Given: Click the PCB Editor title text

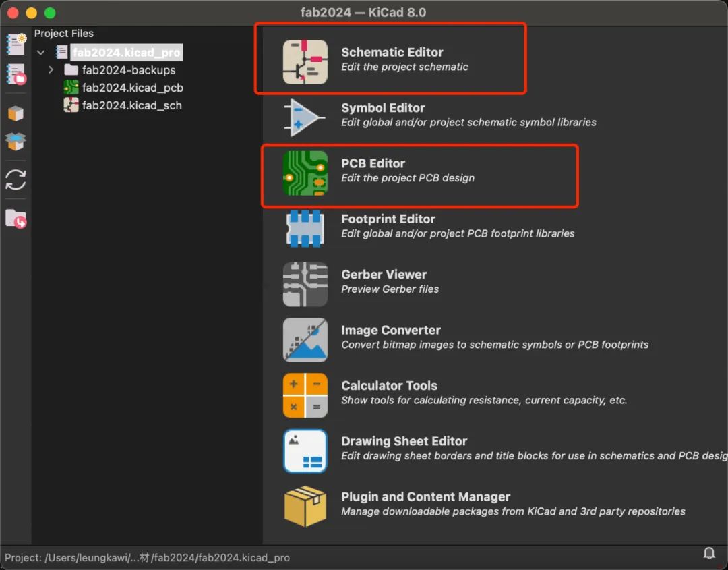Looking at the screenshot, I should [373, 163].
